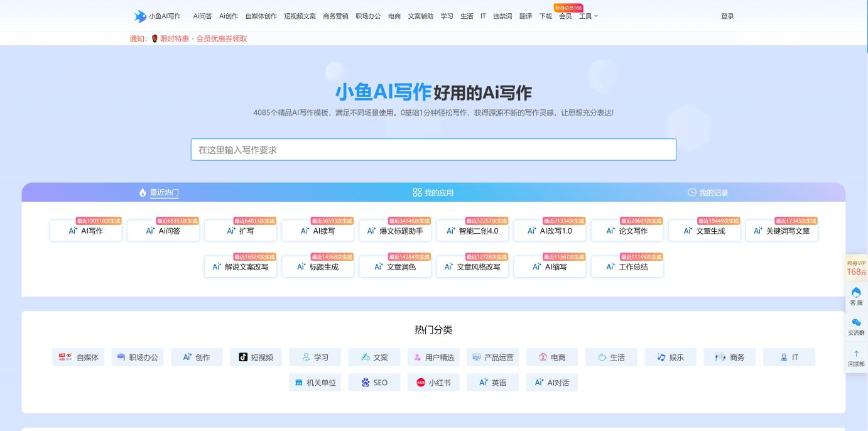The height and width of the screenshot is (431, 868).
Task: Open the 翻译 nav menu item
Action: pyautogui.click(x=526, y=16)
